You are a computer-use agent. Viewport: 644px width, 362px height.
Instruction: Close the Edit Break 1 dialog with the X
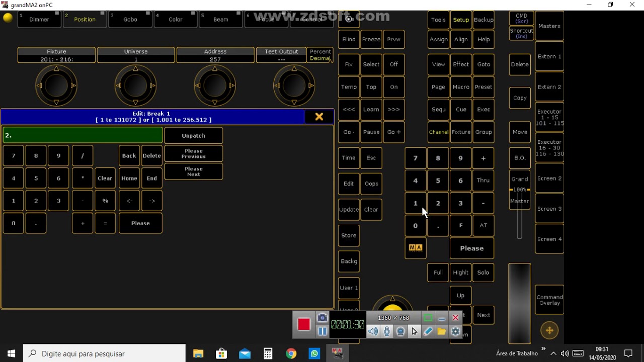[x=319, y=117]
